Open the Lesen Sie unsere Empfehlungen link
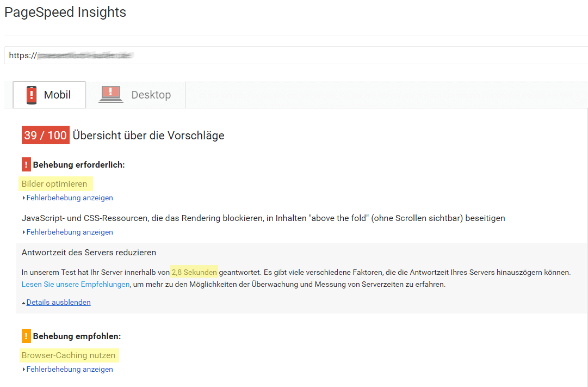The image size is (588, 387). pos(76,285)
